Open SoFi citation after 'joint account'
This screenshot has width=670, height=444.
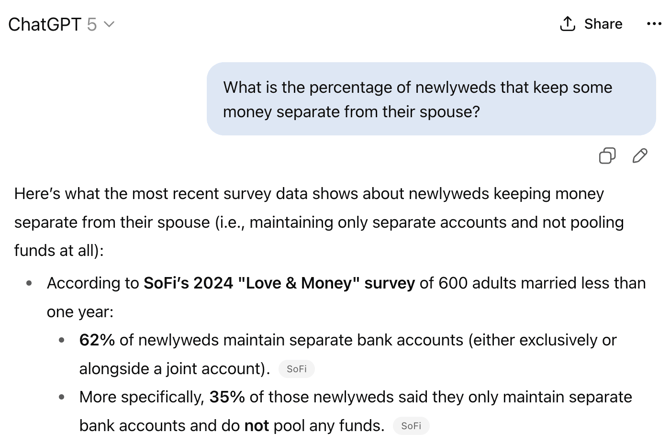[297, 369]
